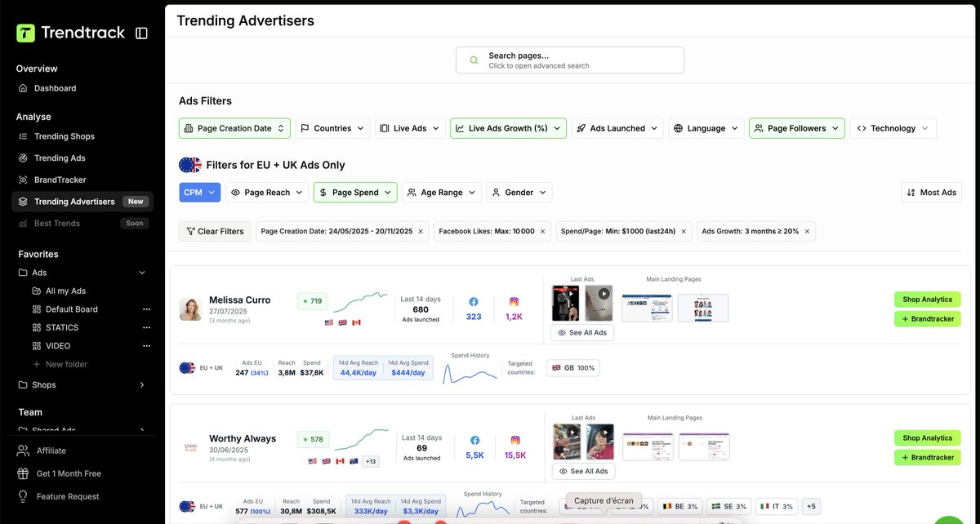Remove Facebook Likes max filter chip
Screen dimensions: 980x524
543,232
